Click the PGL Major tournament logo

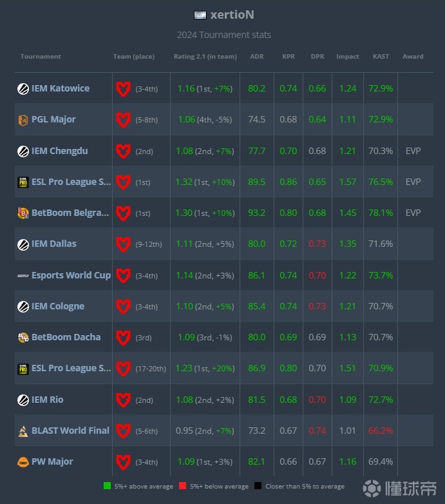[23, 120]
